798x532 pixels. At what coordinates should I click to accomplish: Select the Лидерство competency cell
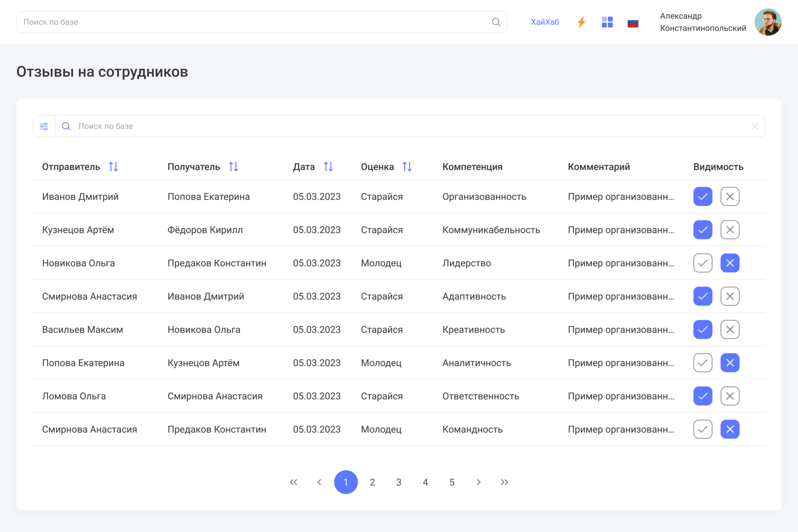[x=467, y=263]
